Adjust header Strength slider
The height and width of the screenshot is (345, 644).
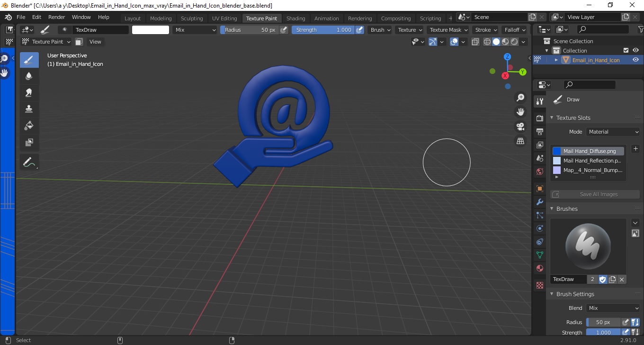pos(323,30)
